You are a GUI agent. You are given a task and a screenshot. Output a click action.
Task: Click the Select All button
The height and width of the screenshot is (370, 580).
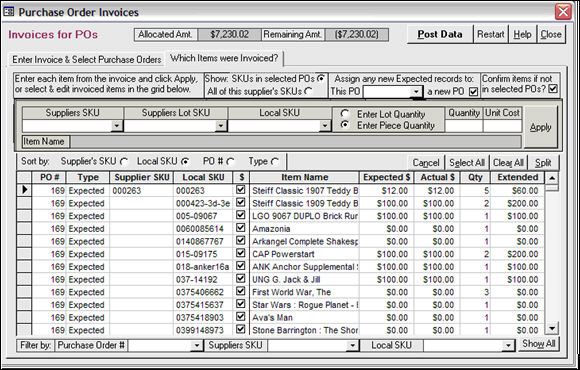click(x=467, y=163)
